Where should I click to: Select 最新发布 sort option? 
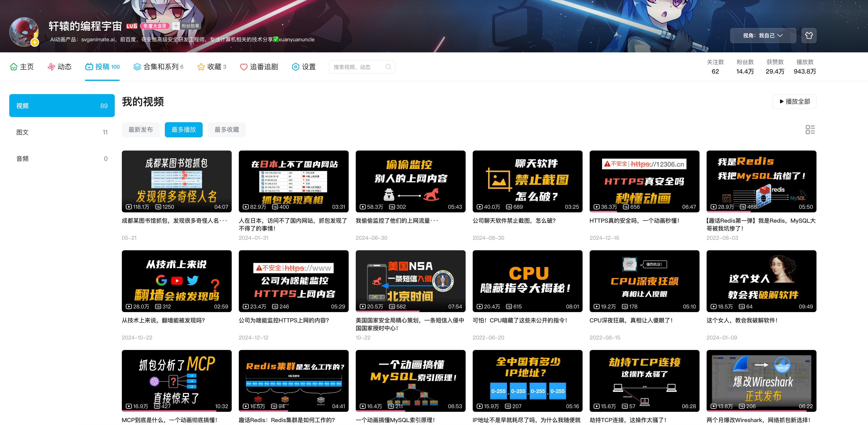(x=140, y=130)
